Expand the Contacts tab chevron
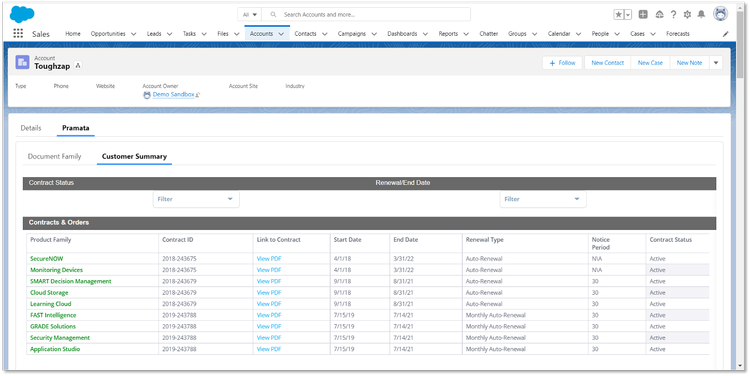This screenshot has width=750, height=376. [324, 34]
